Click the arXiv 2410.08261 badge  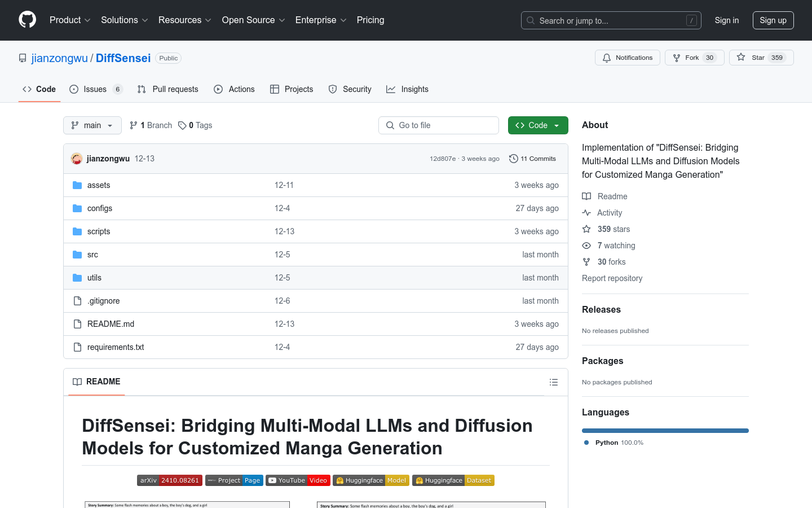(170, 480)
